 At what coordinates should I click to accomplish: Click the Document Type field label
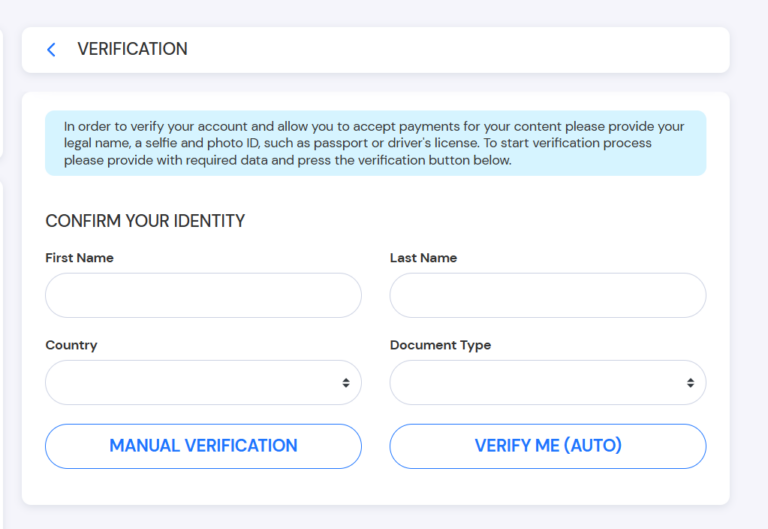(x=440, y=345)
